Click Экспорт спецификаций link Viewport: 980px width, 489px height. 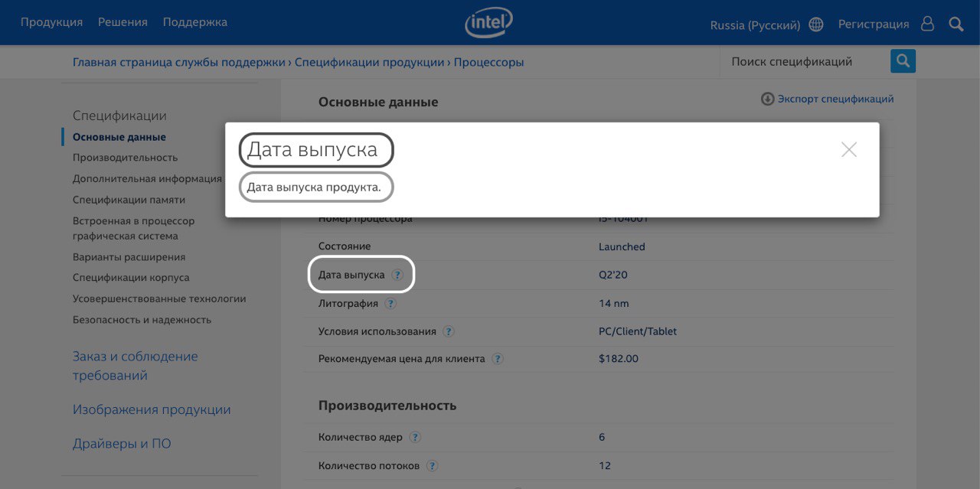pyautogui.click(x=835, y=99)
